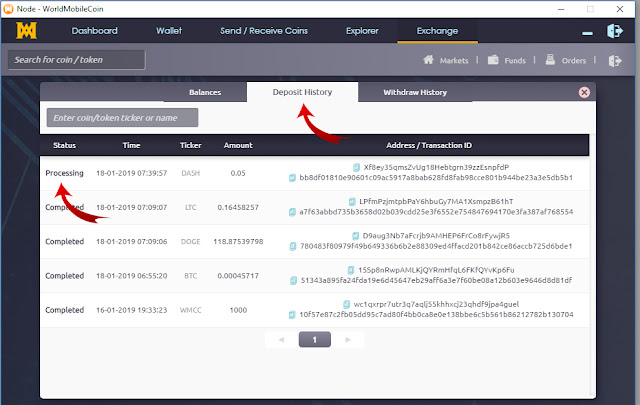Go to previous page arrow
Screen dimensions: 640x405
[281, 340]
